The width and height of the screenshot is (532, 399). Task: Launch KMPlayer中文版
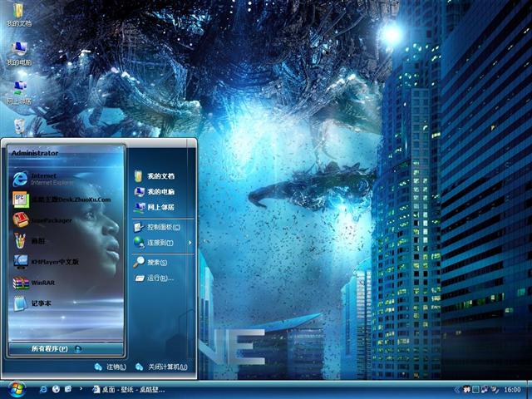coord(47,262)
